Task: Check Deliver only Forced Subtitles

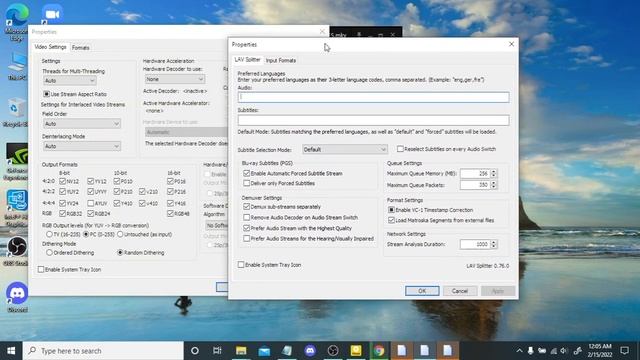Action: [x=247, y=183]
